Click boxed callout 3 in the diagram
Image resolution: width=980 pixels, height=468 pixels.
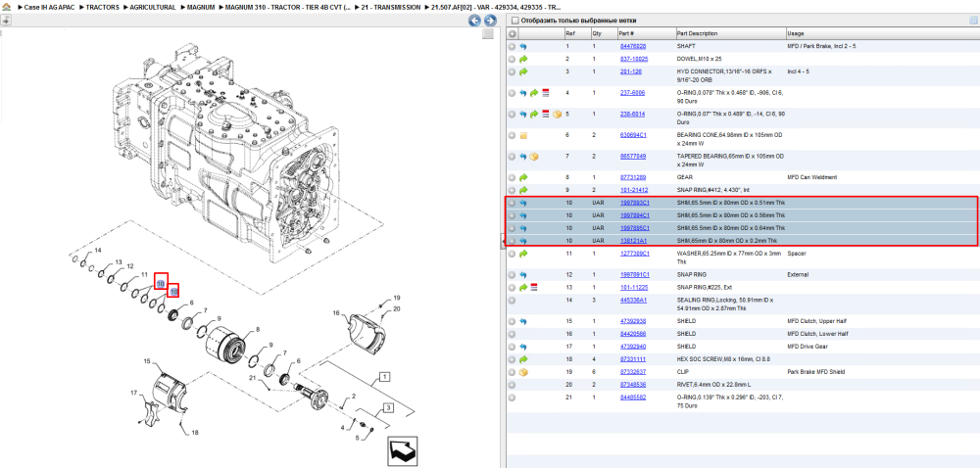[x=389, y=408]
